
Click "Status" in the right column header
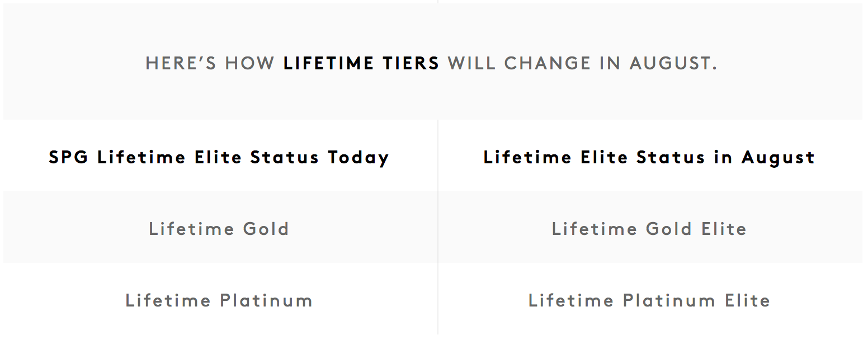[671, 157]
